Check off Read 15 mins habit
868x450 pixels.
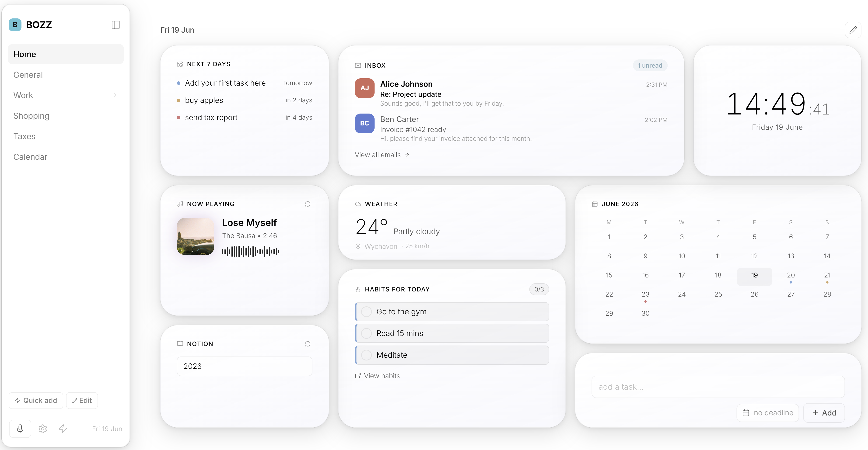click(x=366, y=333)
